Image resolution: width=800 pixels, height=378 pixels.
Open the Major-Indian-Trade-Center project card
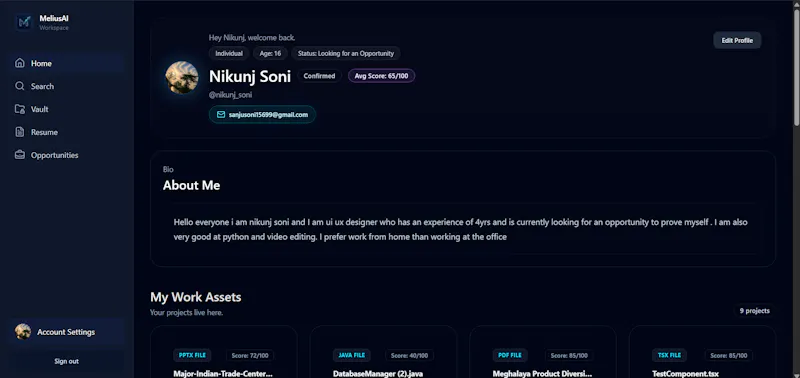[x=223, y=352]
